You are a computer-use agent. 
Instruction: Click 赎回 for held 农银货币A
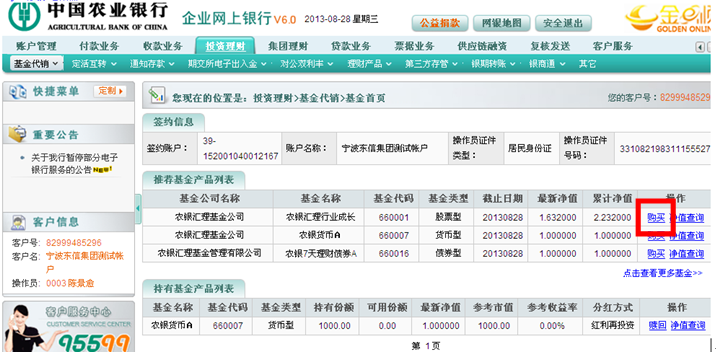658,326
